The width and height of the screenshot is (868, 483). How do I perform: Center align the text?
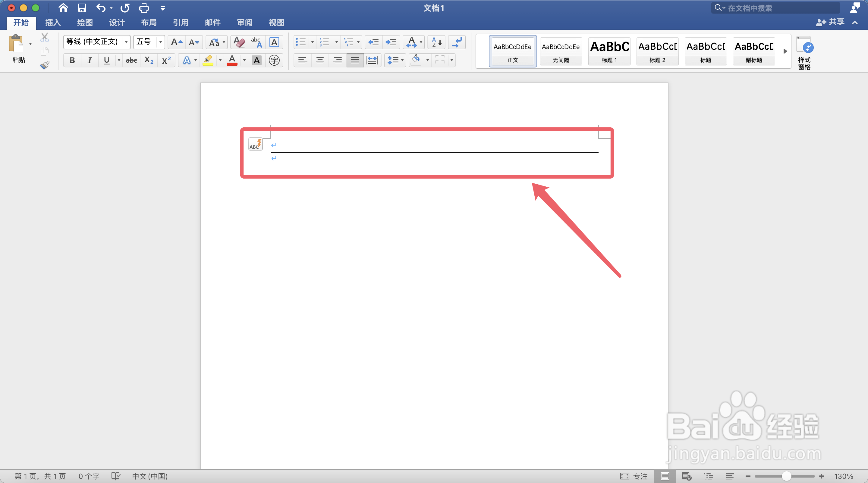tap(320, 60)
